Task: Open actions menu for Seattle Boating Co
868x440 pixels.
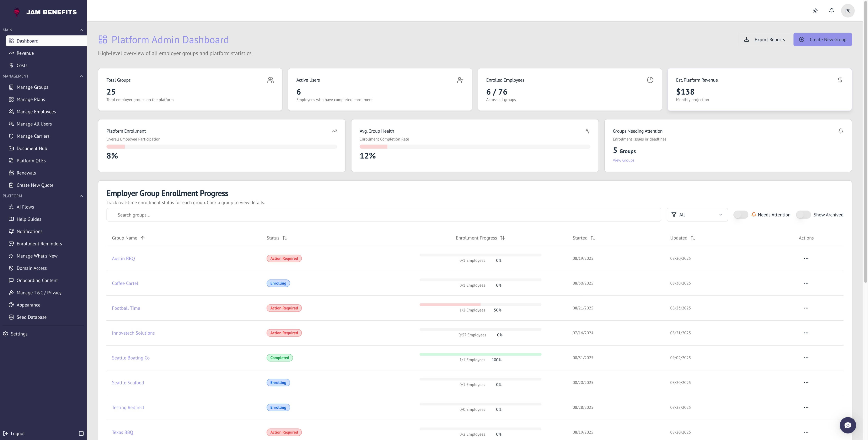Action: (806, 358)
